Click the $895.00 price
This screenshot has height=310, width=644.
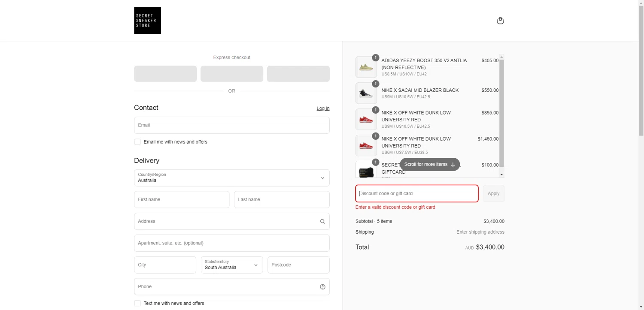[x=490, y=113]
